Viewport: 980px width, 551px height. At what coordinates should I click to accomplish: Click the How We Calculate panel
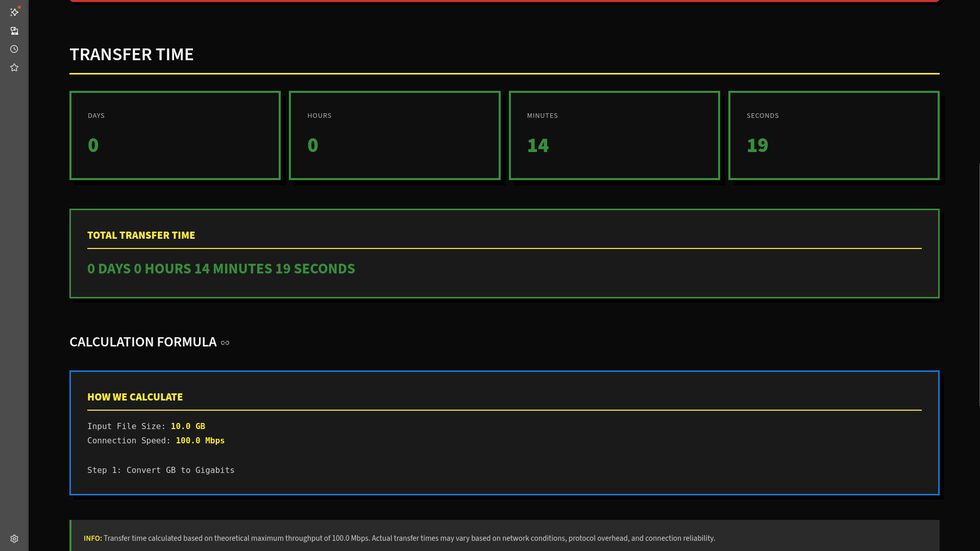click(504, 433)
